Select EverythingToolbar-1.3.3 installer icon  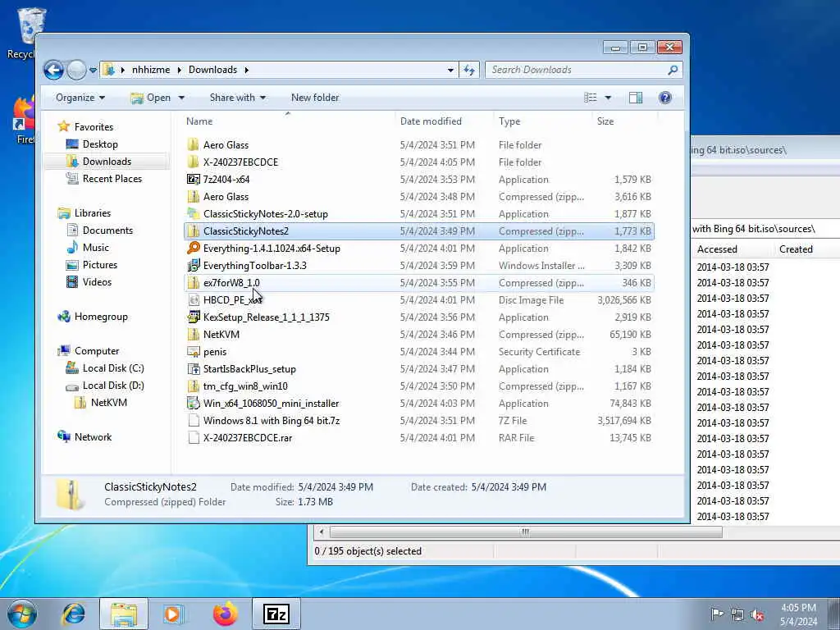(x=194, y=265)
